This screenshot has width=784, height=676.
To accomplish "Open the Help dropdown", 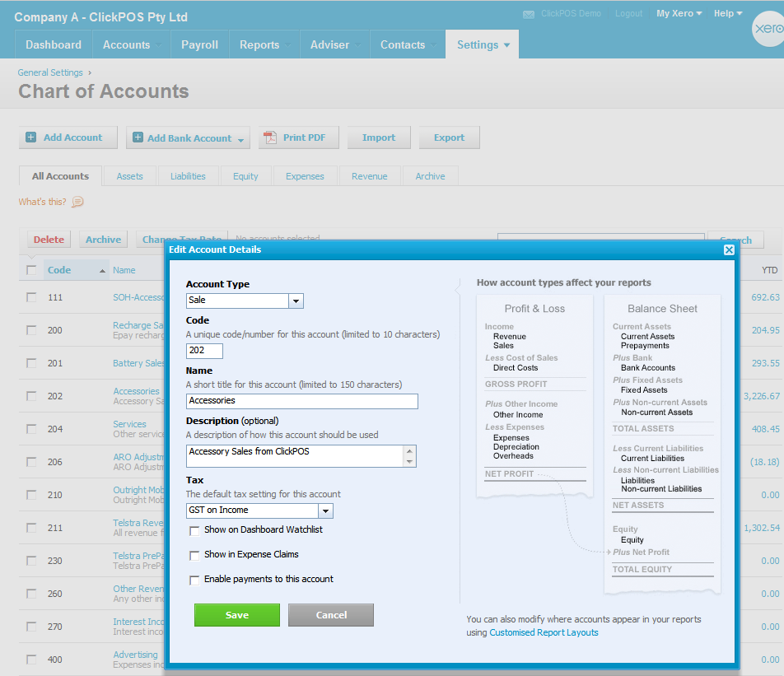I will coord(728,13).
